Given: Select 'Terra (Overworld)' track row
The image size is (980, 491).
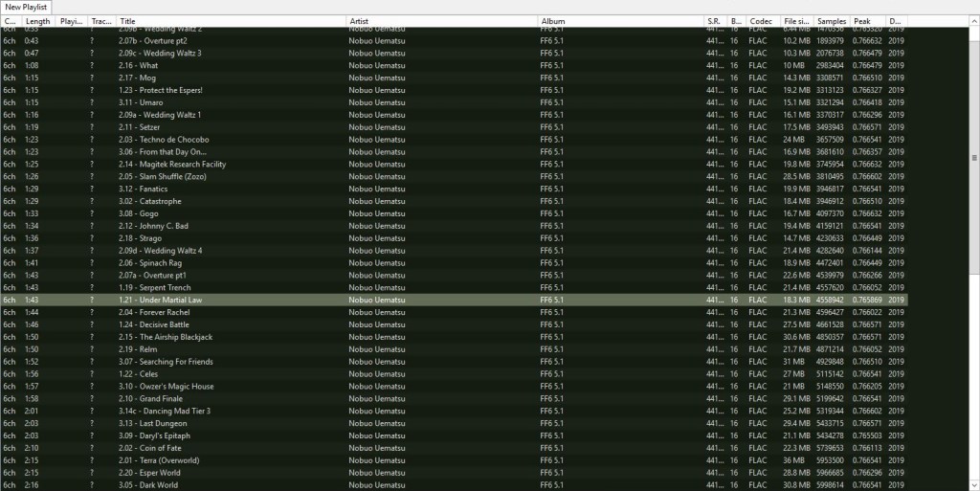Looking at the screenshot, I should click(162, 460).
